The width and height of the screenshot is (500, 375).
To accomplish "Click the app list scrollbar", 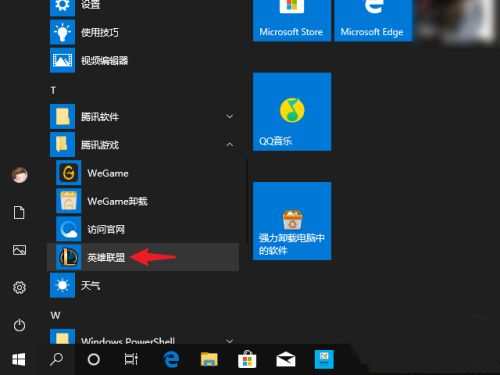I will 247,200.
